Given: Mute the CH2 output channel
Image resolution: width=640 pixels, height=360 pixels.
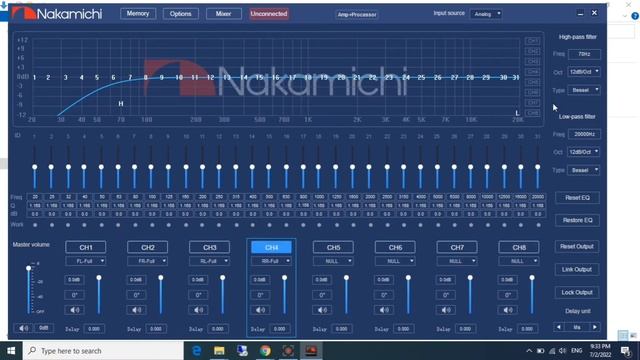Looking at the screenshot, I should (137, 310).
